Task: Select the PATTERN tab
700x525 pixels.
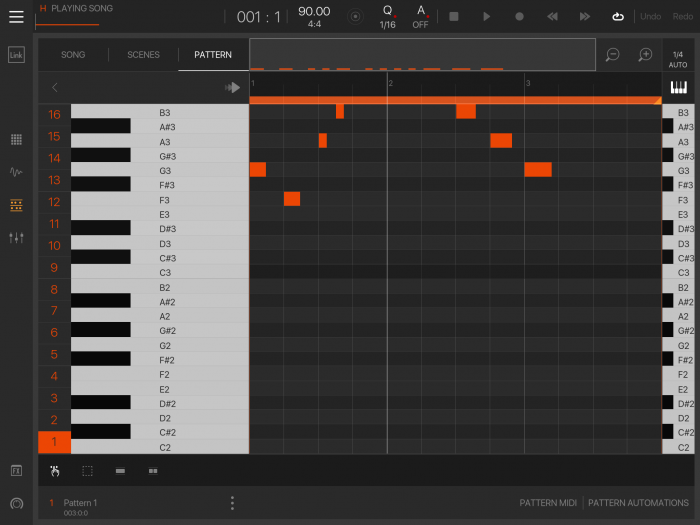Action: click(x=213, y=54)
